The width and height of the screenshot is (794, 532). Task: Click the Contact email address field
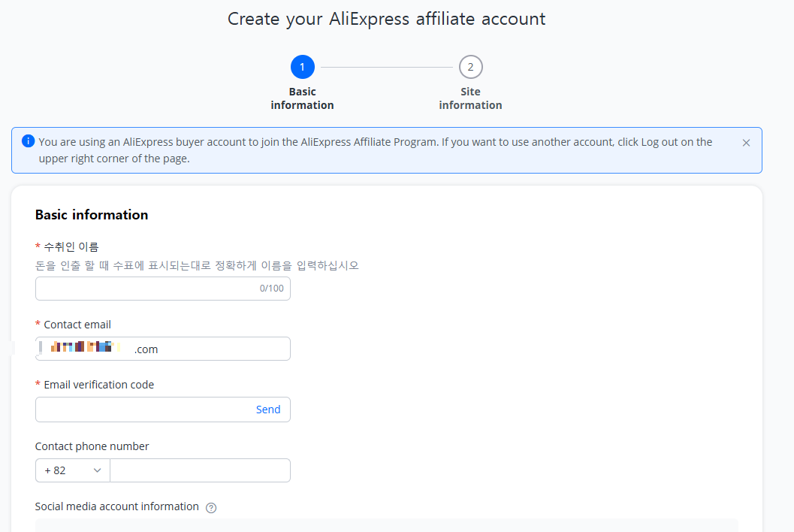[x=162, y=348]
